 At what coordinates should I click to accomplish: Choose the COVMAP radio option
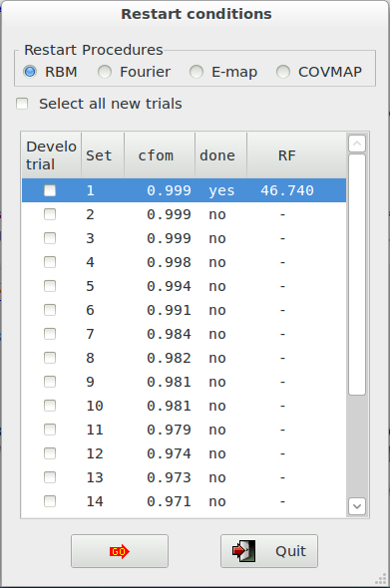point(283,72)
